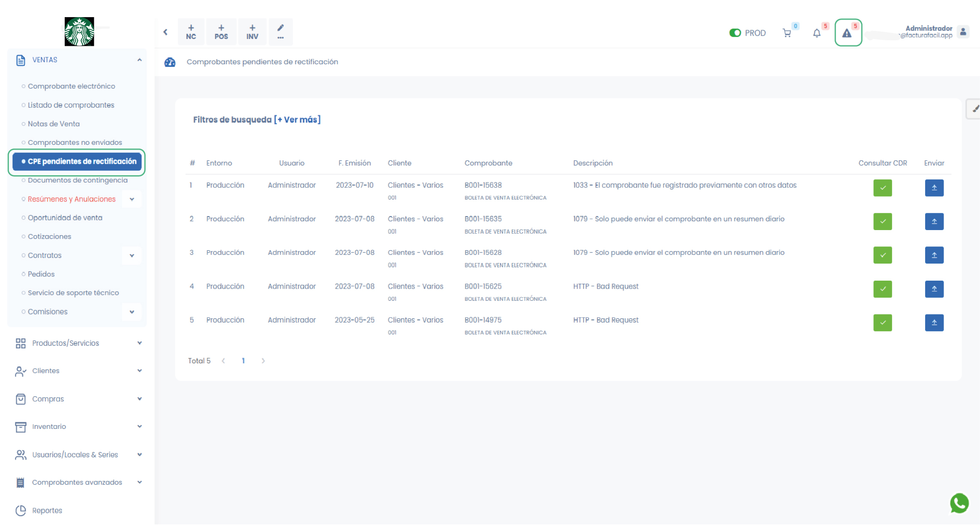Click the pencil edit shortcut in toolbar

click(280, 32)
